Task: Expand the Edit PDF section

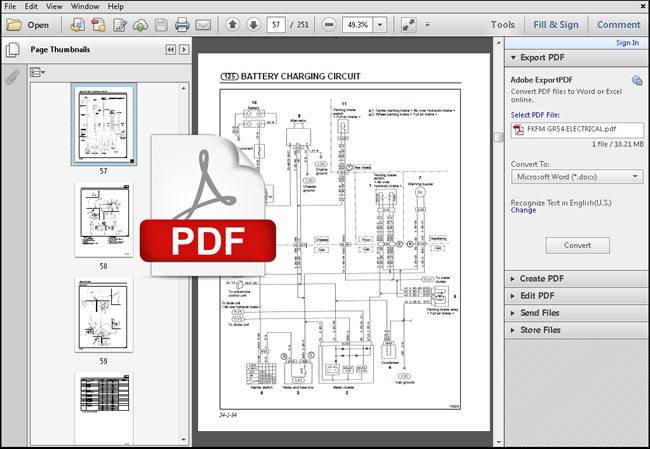Action: click(513, 296)
